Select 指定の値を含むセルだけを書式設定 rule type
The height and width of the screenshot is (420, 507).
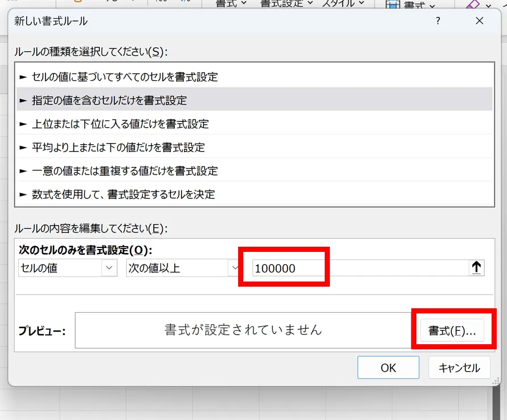pyautogui.click(x=109, y=100)
